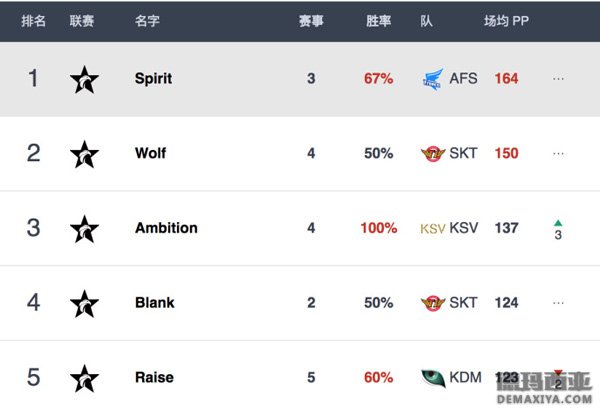Click the league star icon beside Blank
The height and width of the screenshot is (411, 600).
[85, 303]
